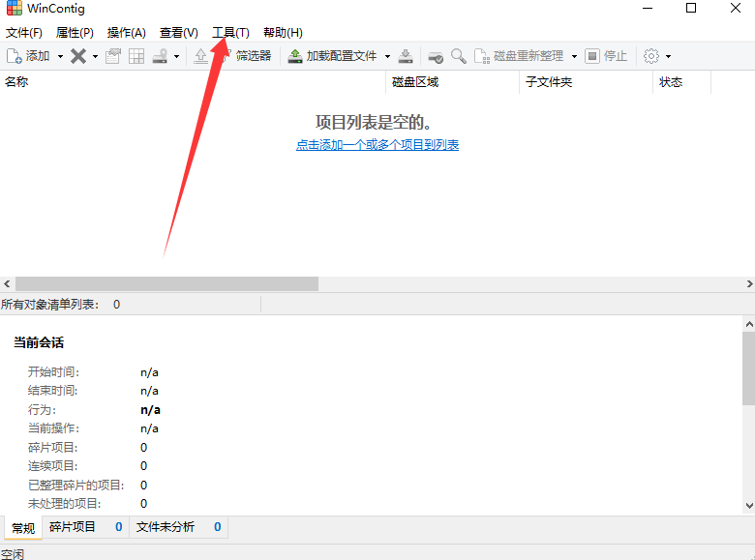Click the settings gear icon
This screenshot has height=560, width=755.
coord(651,56)
